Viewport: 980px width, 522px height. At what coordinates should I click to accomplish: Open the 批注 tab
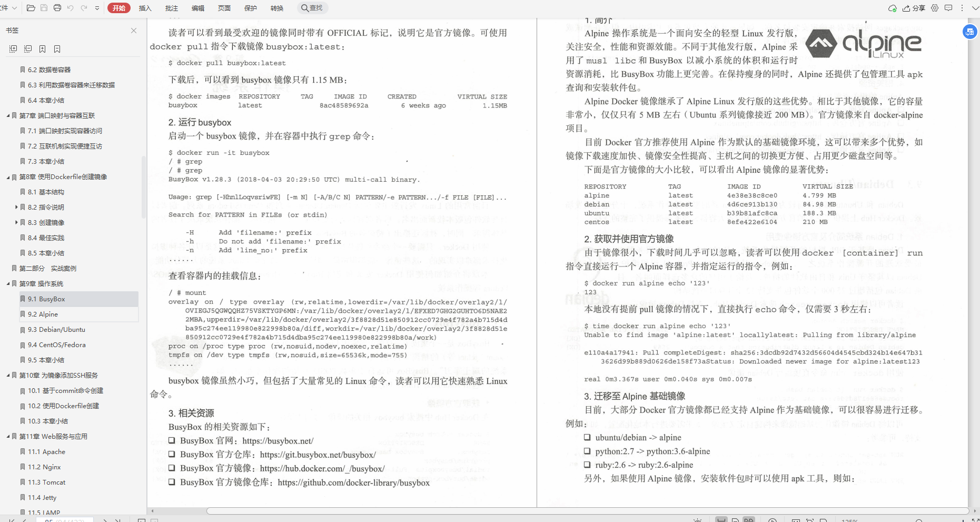(x=171, y=8)
